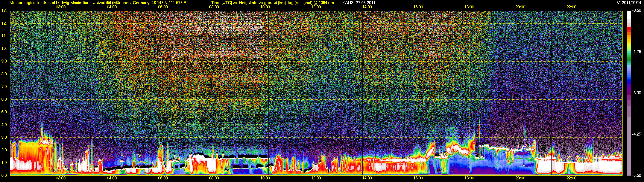This screenshot has width=644, height=182.
Task: Click the 1.0 height axis label
Action: (x=4, y=163)
